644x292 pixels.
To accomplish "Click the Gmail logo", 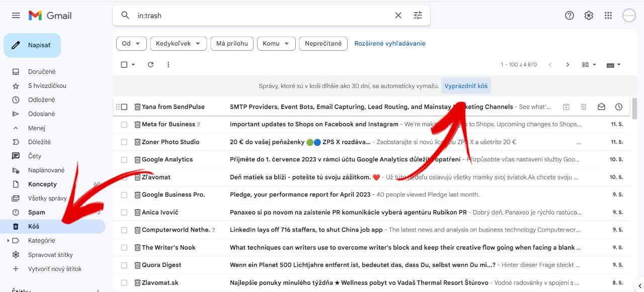I will coord(50,16).
